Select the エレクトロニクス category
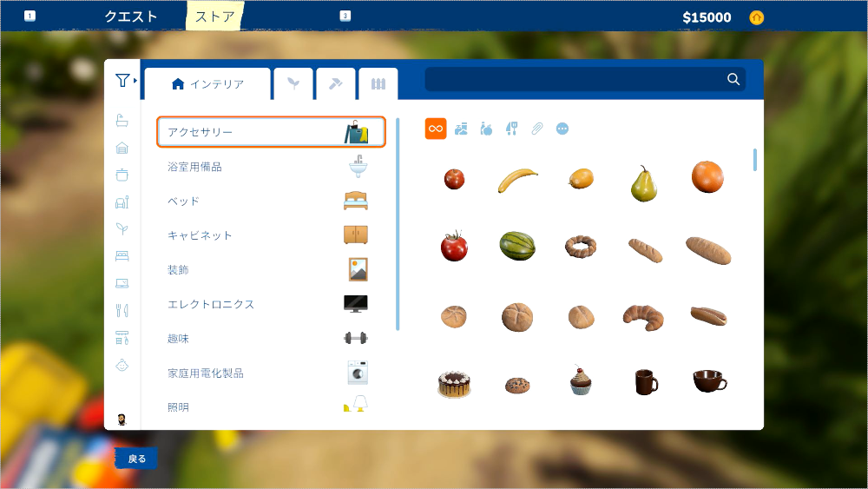 [x=271, y=304]
